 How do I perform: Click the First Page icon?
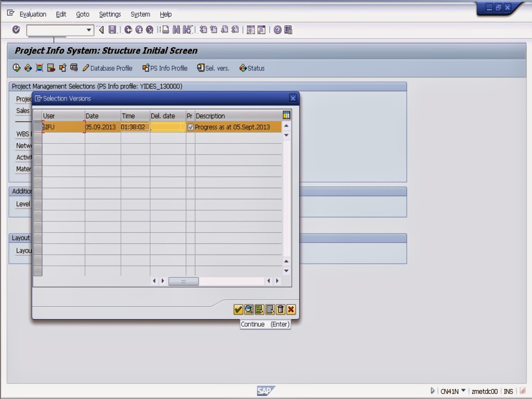coord(203,30)
